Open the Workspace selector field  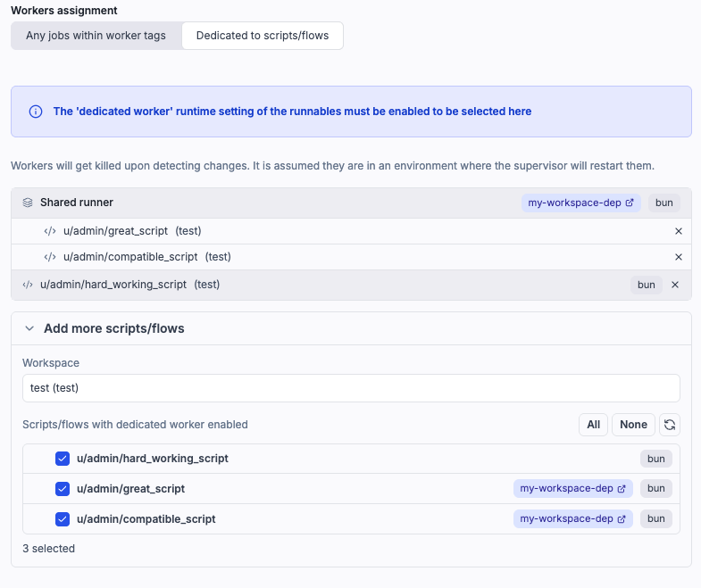[x=351, y=388]
